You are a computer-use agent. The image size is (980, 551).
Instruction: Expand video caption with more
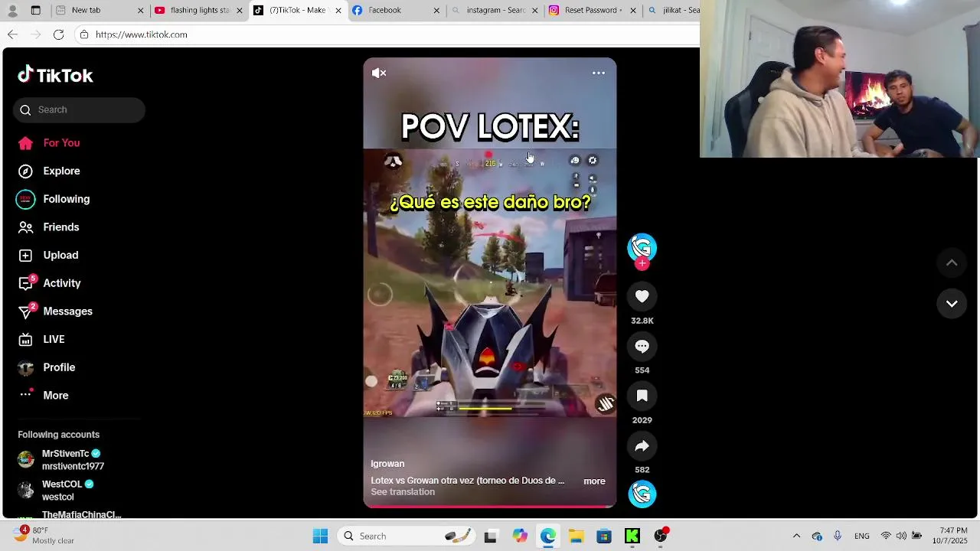click(x=594, y=481)
